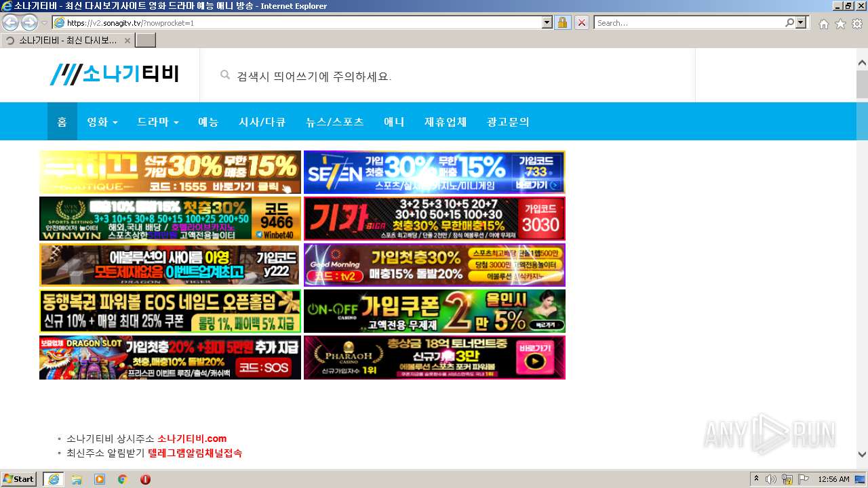Click the Good Morning banner code tv2
The height and width of the screenshot is (488, 868).
[435, 265]
